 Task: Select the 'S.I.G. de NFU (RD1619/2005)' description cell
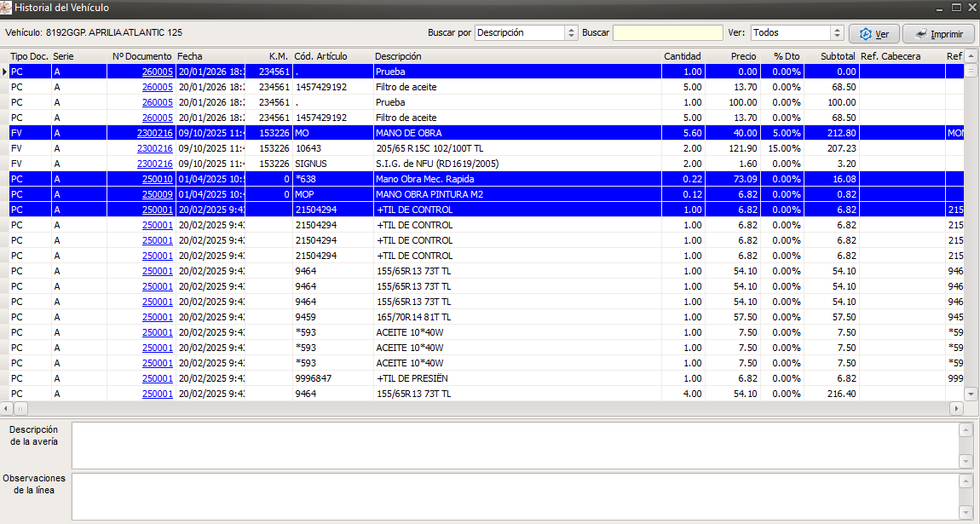click(x=517, y=164)
